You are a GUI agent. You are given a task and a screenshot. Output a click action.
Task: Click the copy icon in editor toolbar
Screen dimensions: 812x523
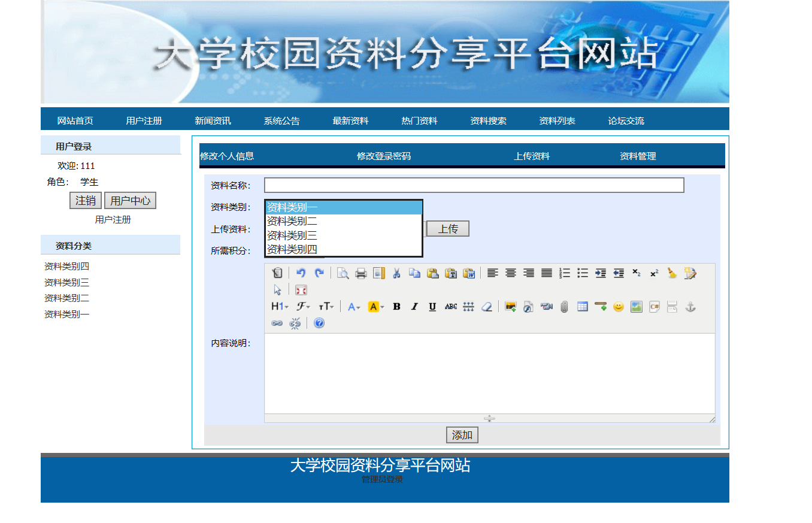414,273
